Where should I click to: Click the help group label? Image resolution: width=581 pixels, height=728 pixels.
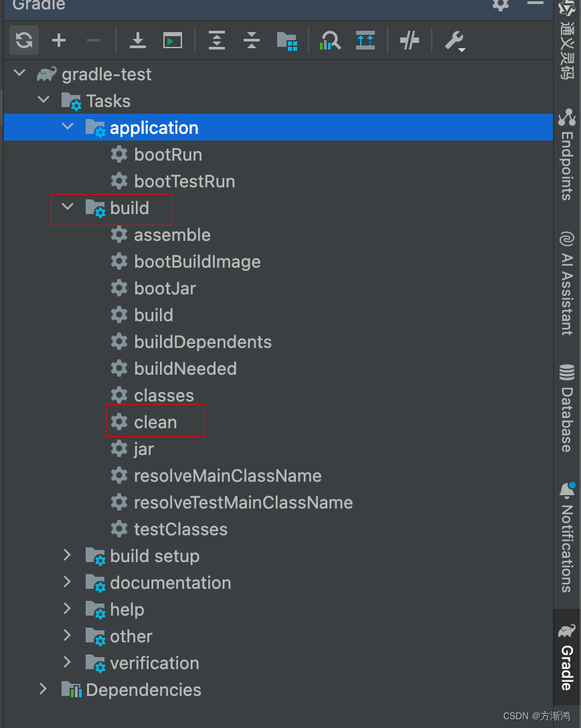click(127, 610)
